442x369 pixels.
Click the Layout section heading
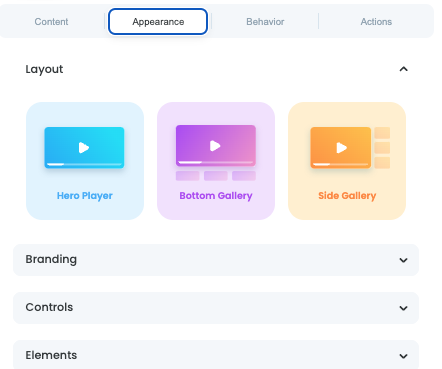coord(44,69)
